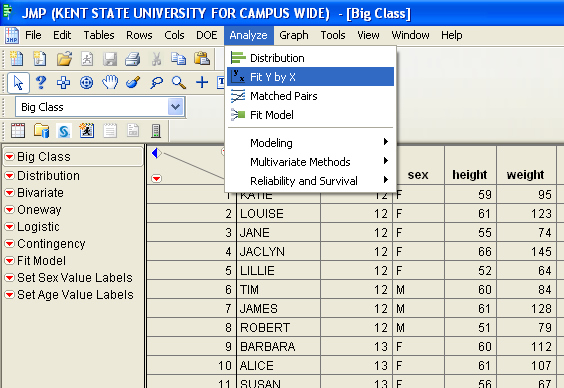This screenshot has width=564, height=388.
Task: Click the JMP document icon in menu bar
Action: coord(12,35)
